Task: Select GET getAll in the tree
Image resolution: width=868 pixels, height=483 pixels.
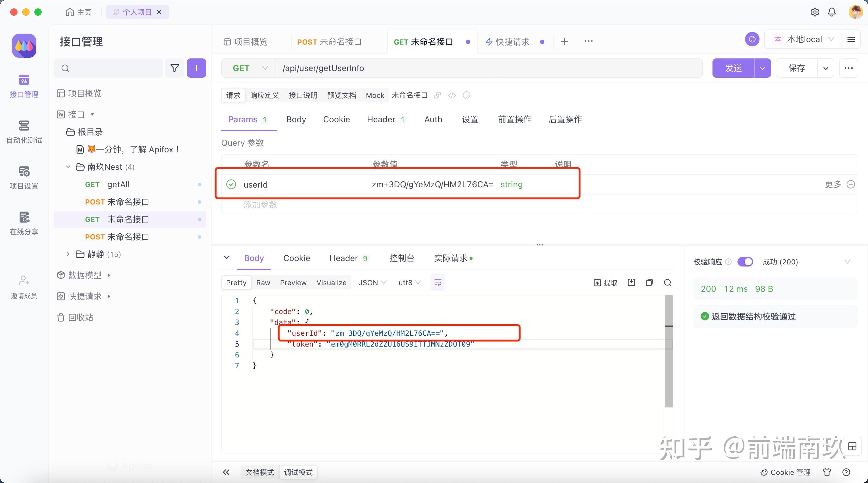Action: point(130,185)
